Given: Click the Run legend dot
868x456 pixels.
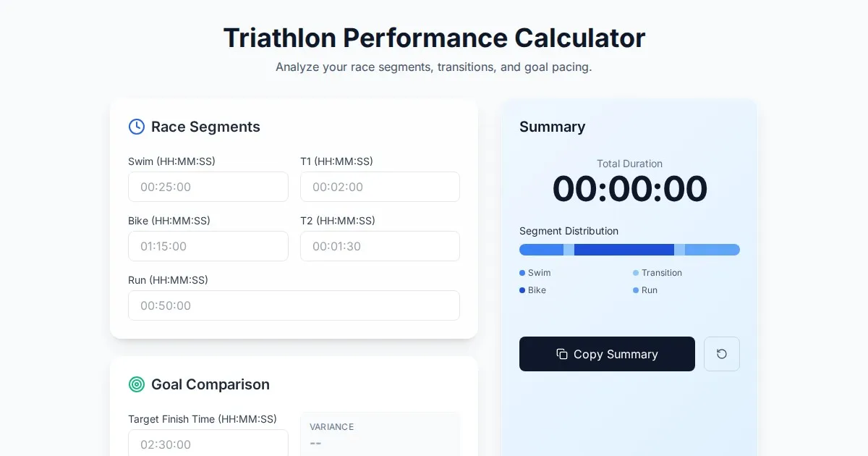Looking at the screenshot, I should point(636,290).
